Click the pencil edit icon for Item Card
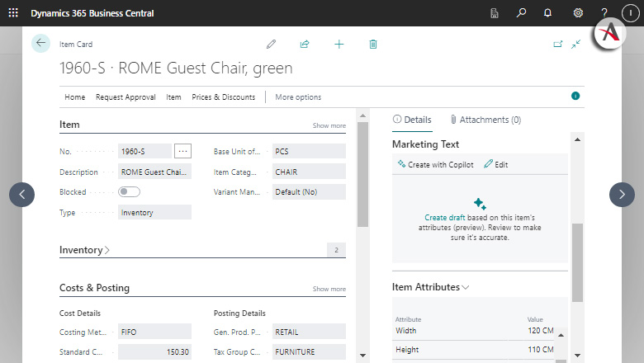Screen dimensions: 644x363 pos(271,44)
